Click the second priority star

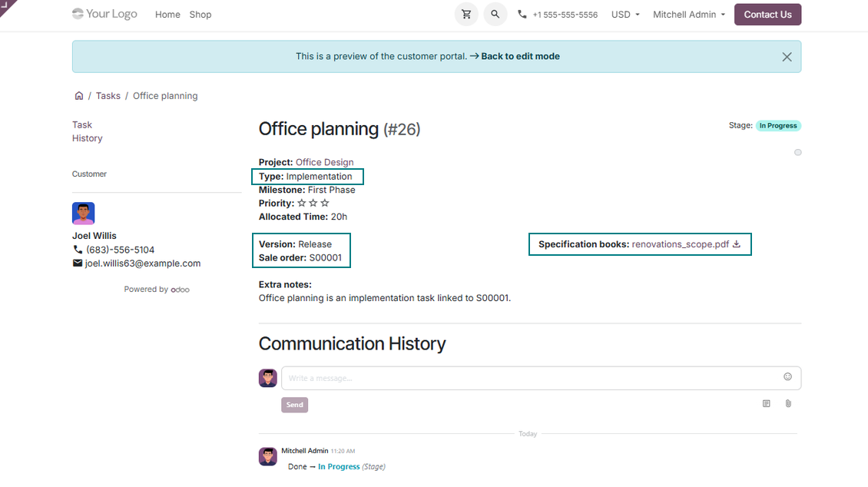[x=313, y=203]
